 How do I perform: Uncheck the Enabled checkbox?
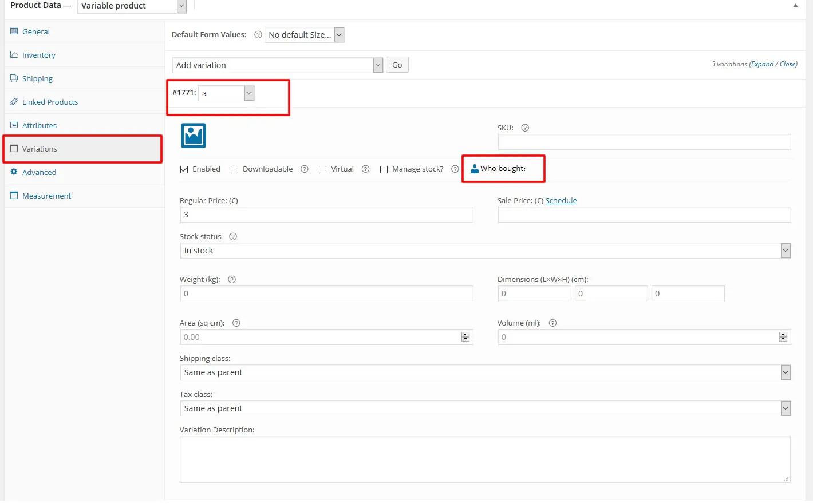[x=184, y=169]
